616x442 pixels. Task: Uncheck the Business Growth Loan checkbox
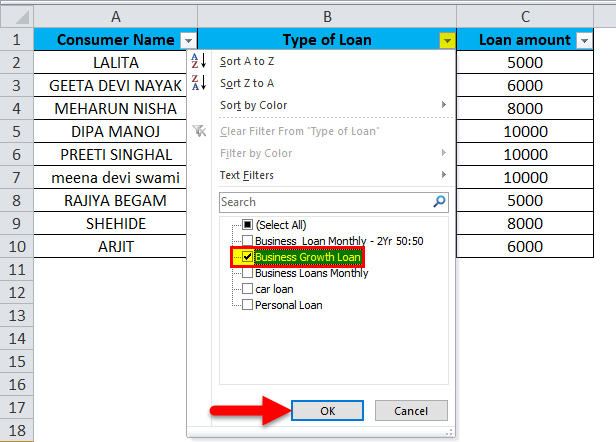tap(248, 257)
